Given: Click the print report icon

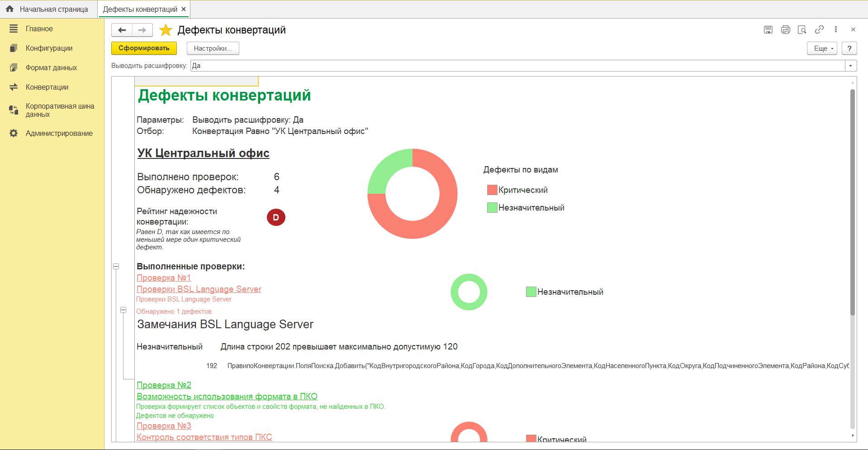Looking at the screenshot, I should [x=785, y=30].
